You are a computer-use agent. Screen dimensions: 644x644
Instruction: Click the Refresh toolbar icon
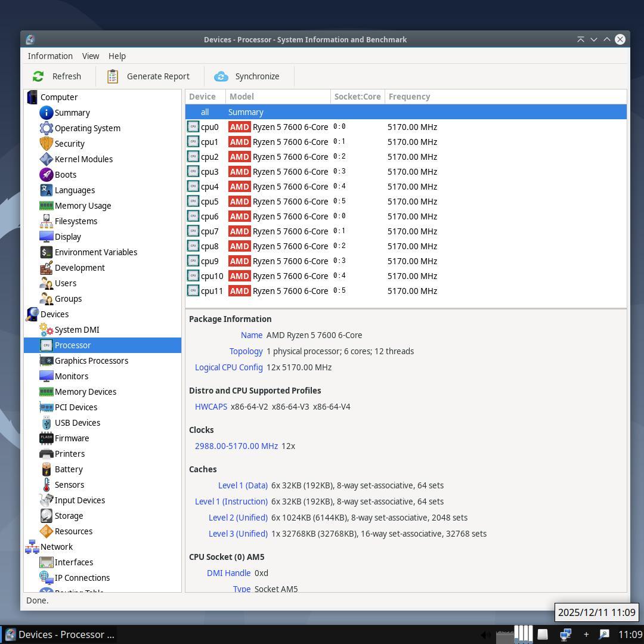click(38, 76)
